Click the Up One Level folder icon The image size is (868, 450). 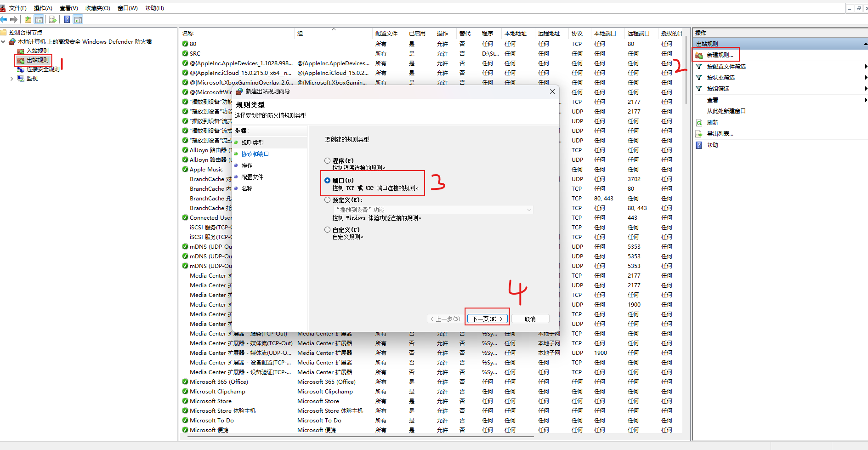point(28,19)
